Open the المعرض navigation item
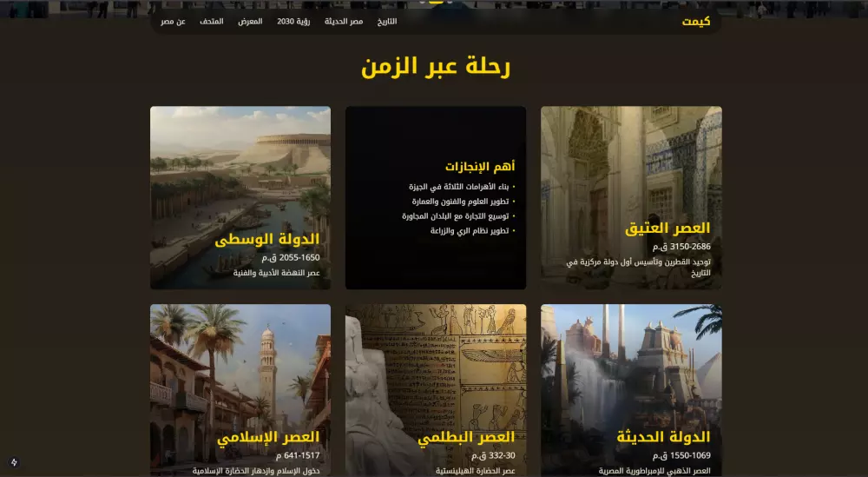 [x=250, y=22]
